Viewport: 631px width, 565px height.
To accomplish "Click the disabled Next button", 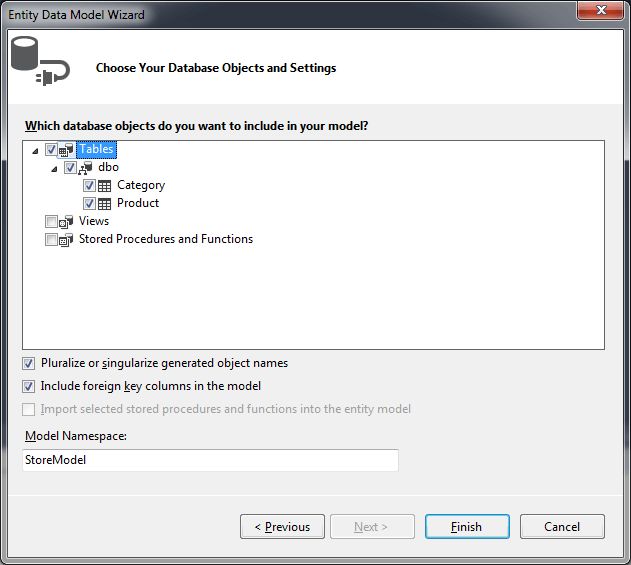I will coord(372,526).
